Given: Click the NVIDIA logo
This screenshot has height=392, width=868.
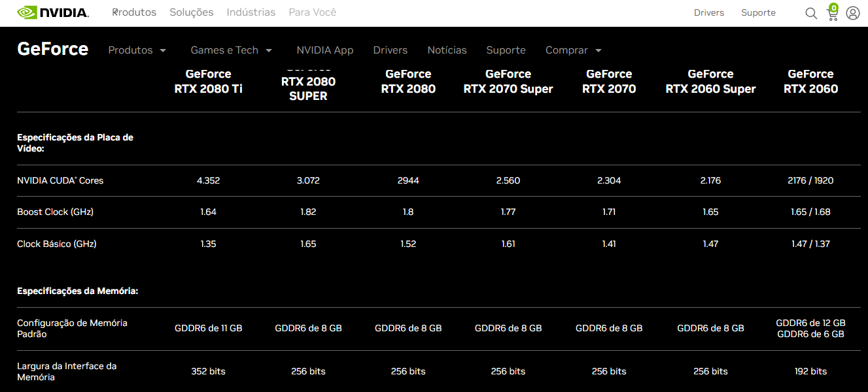Looking at the screenshot, I should pyautogui.click(x=53, y=12).
